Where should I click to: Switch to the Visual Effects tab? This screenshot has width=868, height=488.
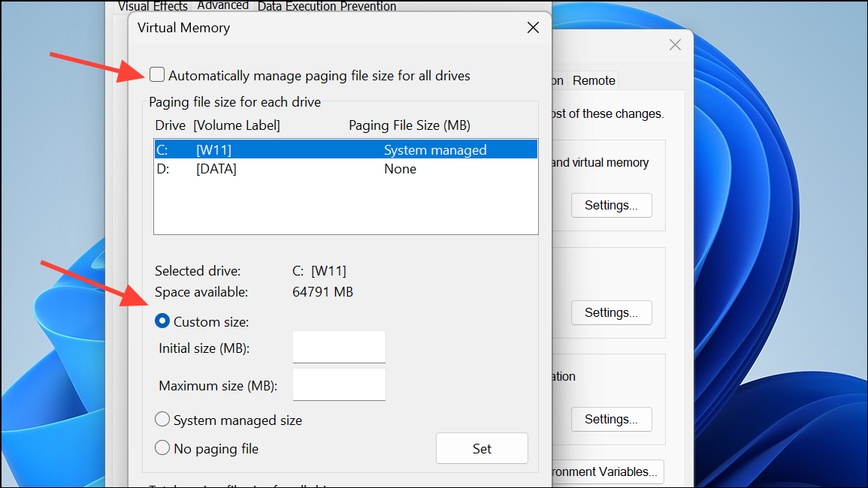(x=153, y=6)
